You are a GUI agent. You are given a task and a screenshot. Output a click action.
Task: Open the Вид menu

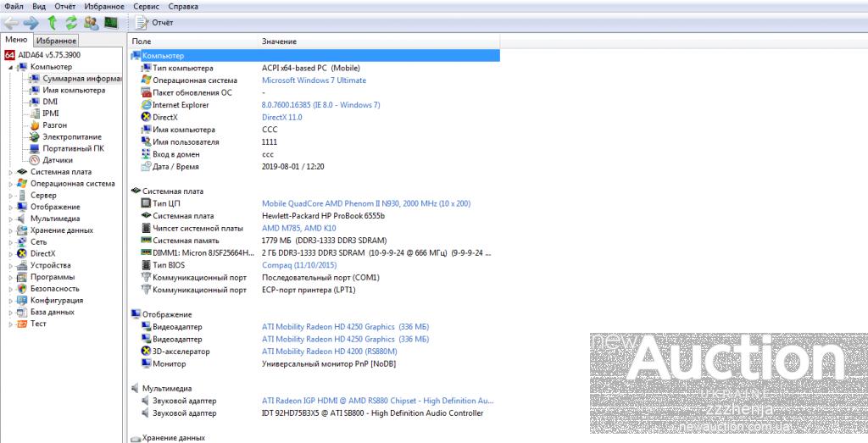(x=39, y=7)
